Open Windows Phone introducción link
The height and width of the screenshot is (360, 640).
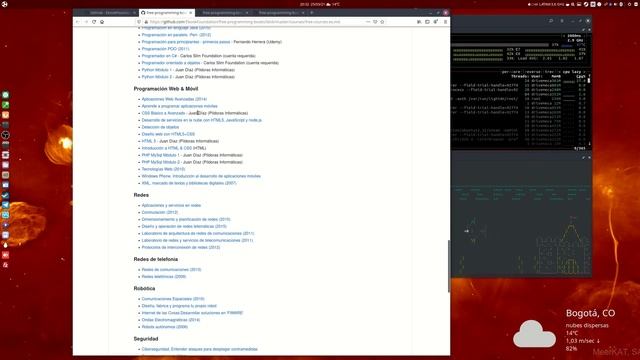[201, 176]
